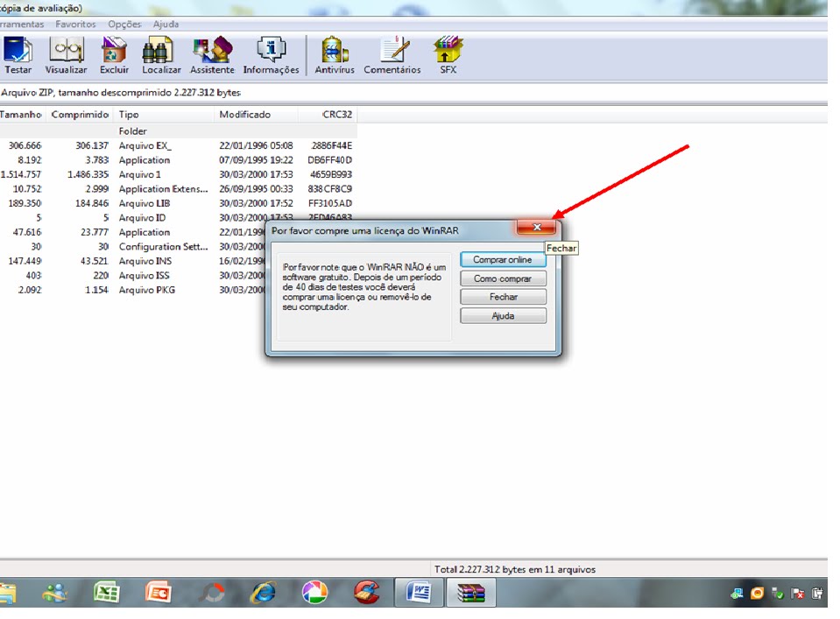The height and width of the screenshot is (619, 840).
Task: Launch the Assistente wizard
Action: [212, 54]
